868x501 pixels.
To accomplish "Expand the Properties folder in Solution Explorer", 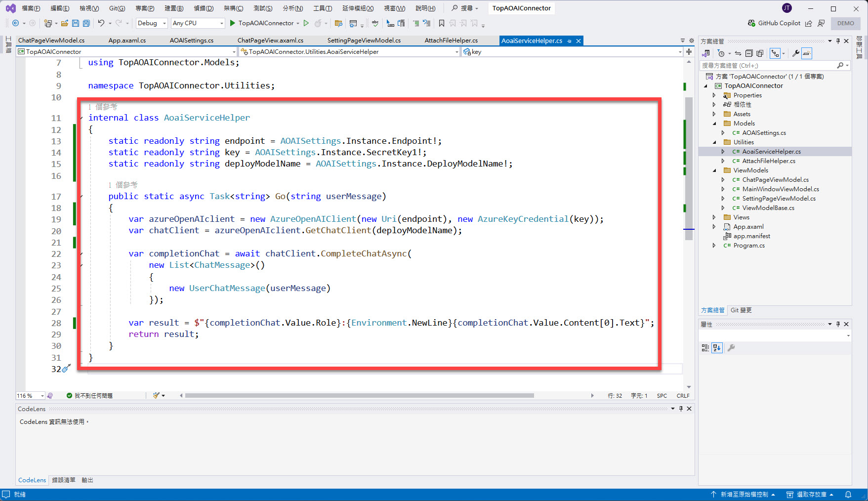I will pyautogui.click(x=714, y=95).
